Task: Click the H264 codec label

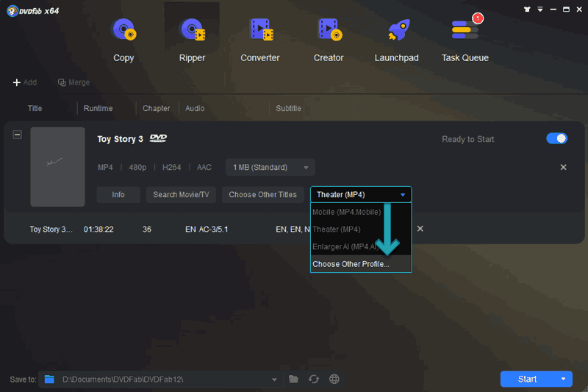Action: tap(171, 167)
